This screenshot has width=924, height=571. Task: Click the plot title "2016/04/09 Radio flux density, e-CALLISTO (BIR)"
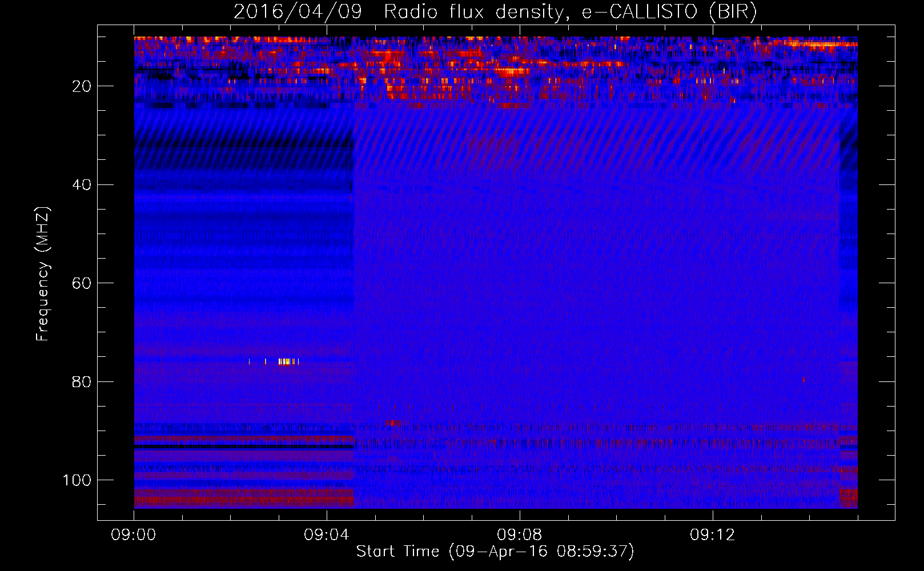pos(495,11)
